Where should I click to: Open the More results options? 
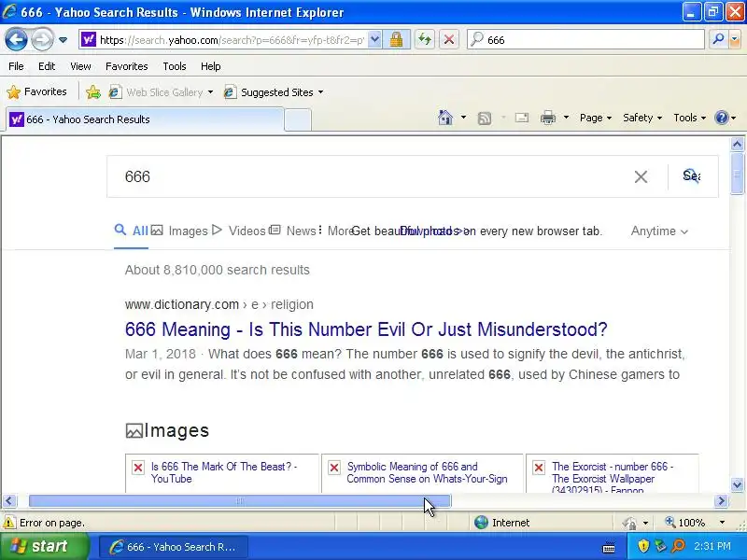pos(336,231)
